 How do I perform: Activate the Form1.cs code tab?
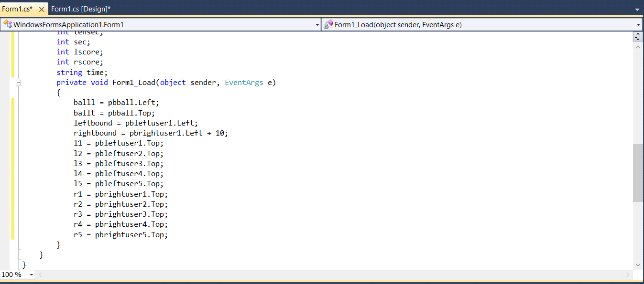point(19,9)
